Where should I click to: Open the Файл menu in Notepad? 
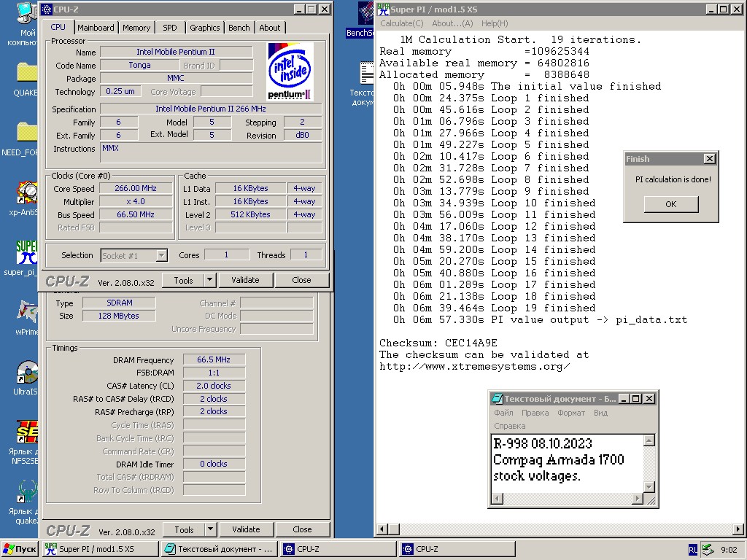503,413
